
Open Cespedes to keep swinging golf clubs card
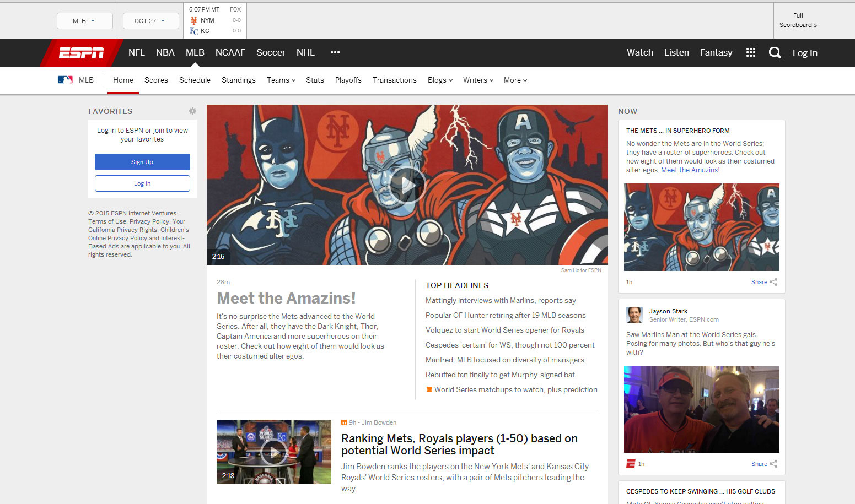click(701, 491)
